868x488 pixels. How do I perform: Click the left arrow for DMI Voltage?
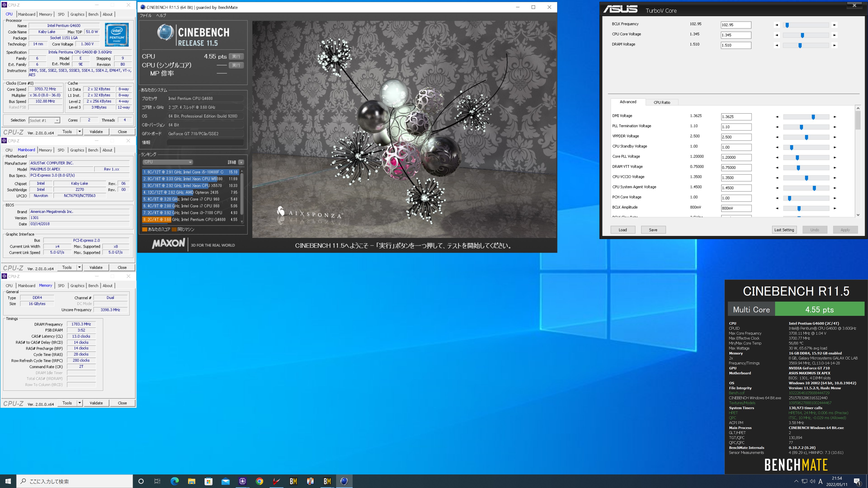click(777, 117)
